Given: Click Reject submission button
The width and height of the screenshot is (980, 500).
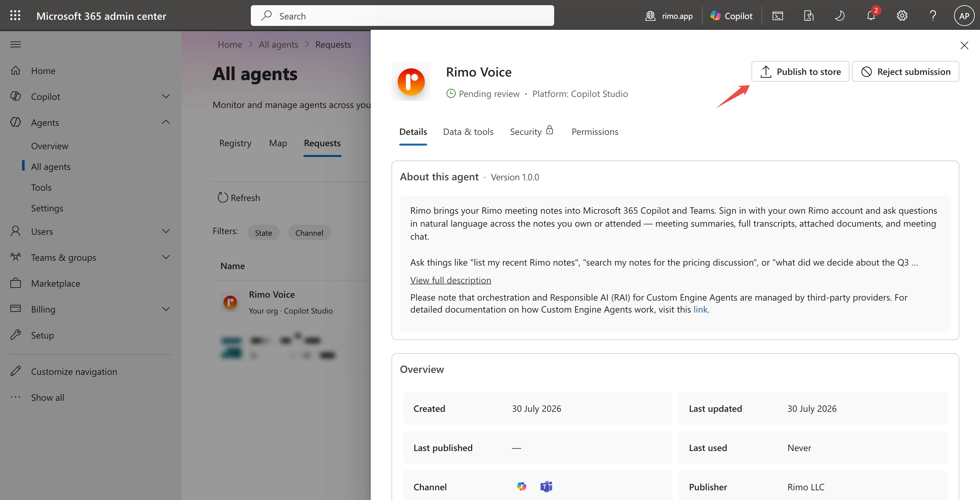Looking at the screenshot, I should tap(905, 72).
